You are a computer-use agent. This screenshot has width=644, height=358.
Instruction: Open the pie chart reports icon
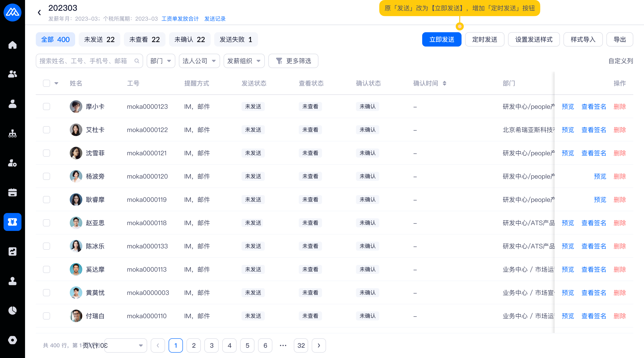(12, 311)
